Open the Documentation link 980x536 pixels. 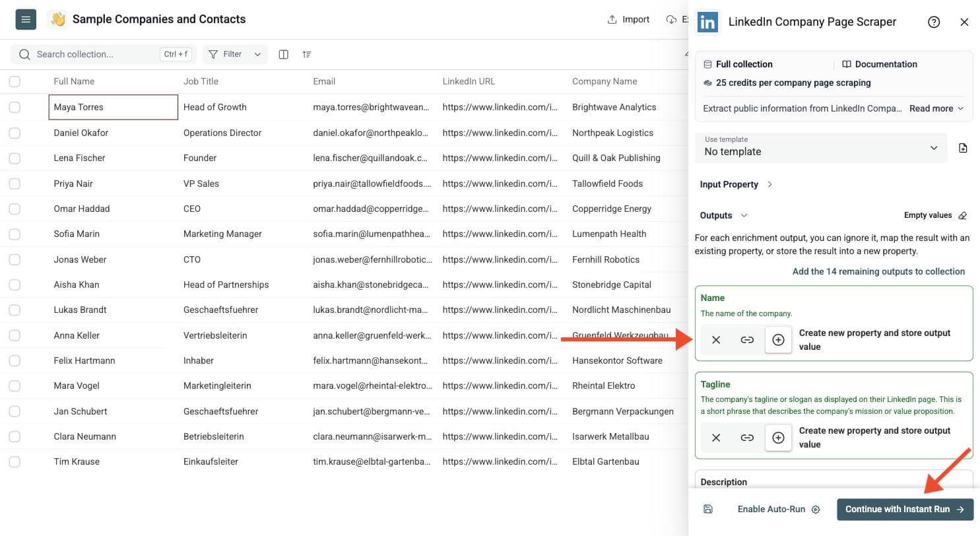879,64
